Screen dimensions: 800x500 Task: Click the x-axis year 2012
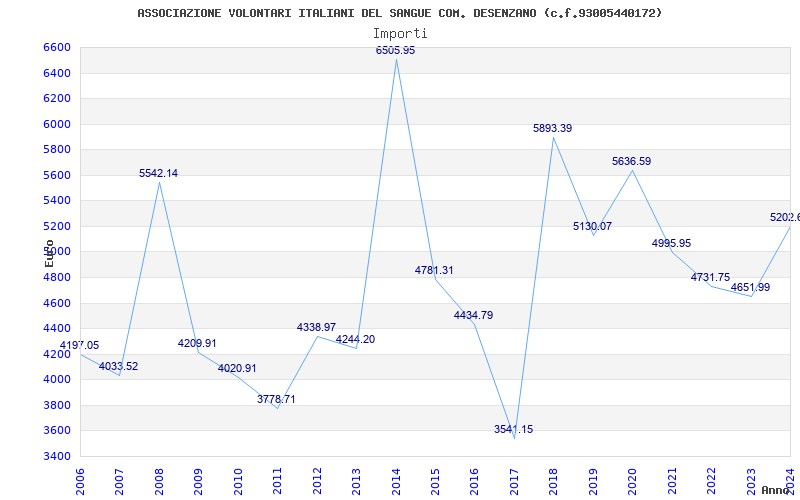(317, 482)
